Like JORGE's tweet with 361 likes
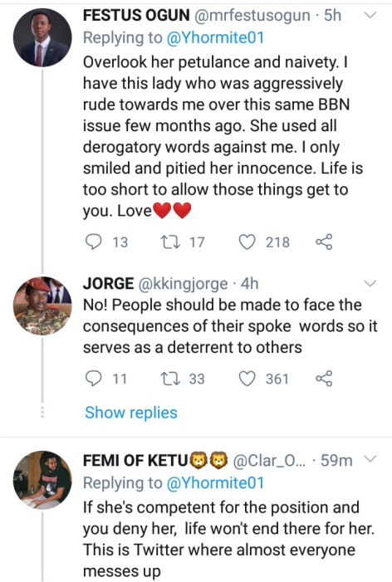 tap(247, 379)
